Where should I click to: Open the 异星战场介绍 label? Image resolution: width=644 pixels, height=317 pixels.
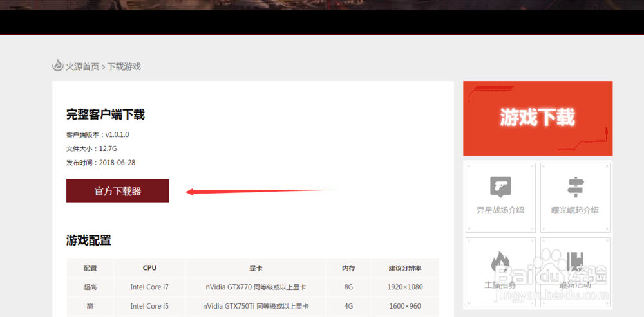coord(500,210)
